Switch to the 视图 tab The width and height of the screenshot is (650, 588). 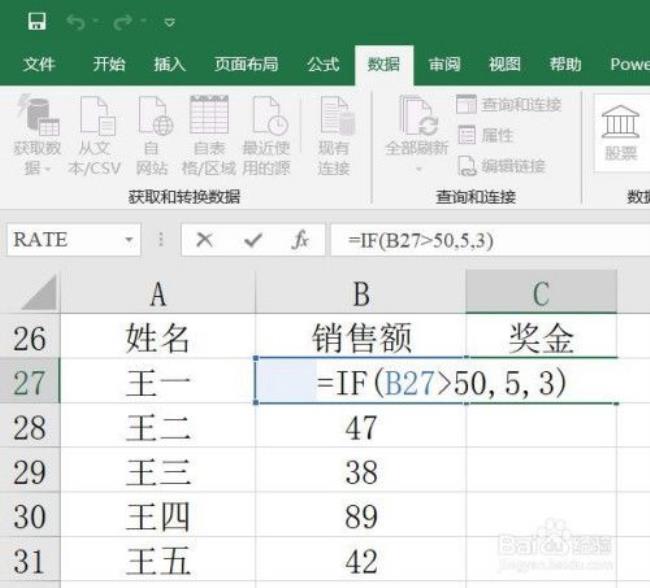504,64
